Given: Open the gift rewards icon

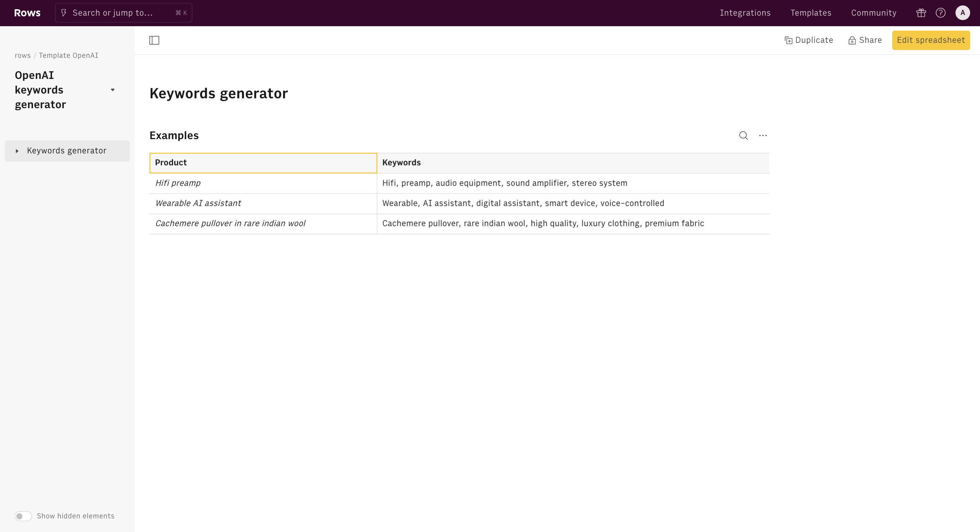Looking at the screenshot, I should (921, 13).
